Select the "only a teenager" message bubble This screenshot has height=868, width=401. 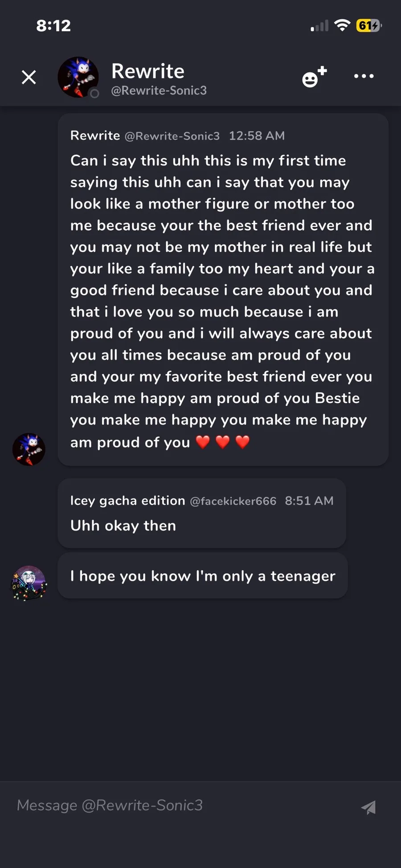tap(203, 576)
